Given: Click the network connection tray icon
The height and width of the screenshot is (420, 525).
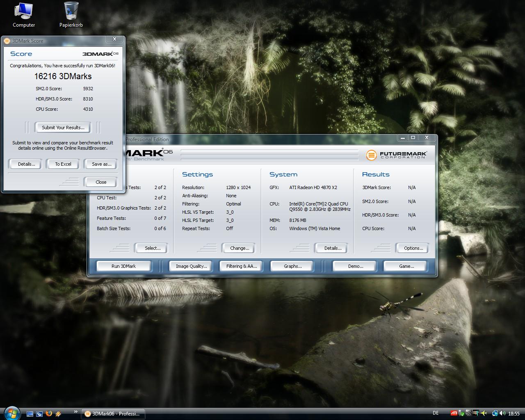Looking at the screenshot, I should 495,413.
